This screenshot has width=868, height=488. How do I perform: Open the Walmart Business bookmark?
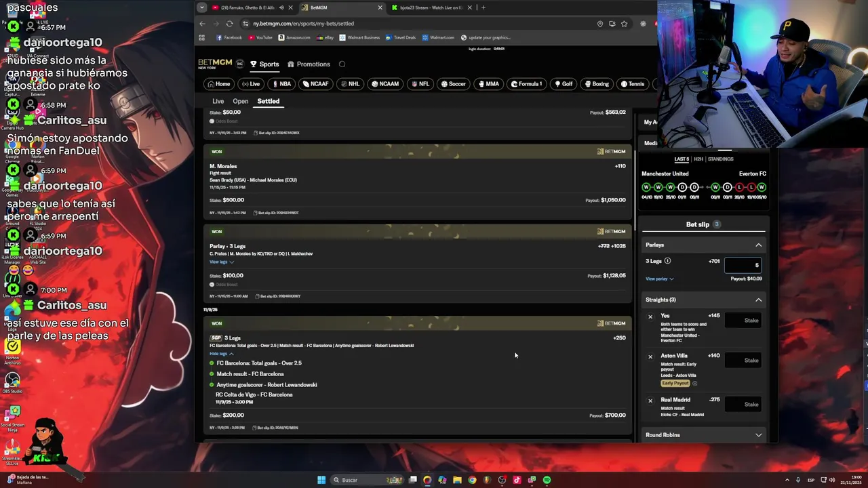[x=359, y=38]
